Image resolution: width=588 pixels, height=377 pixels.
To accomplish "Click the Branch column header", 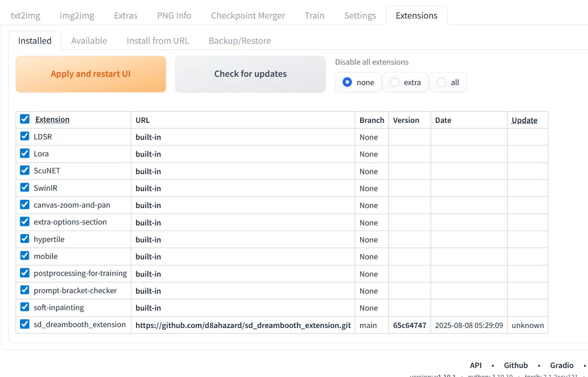I will point(372,120).
